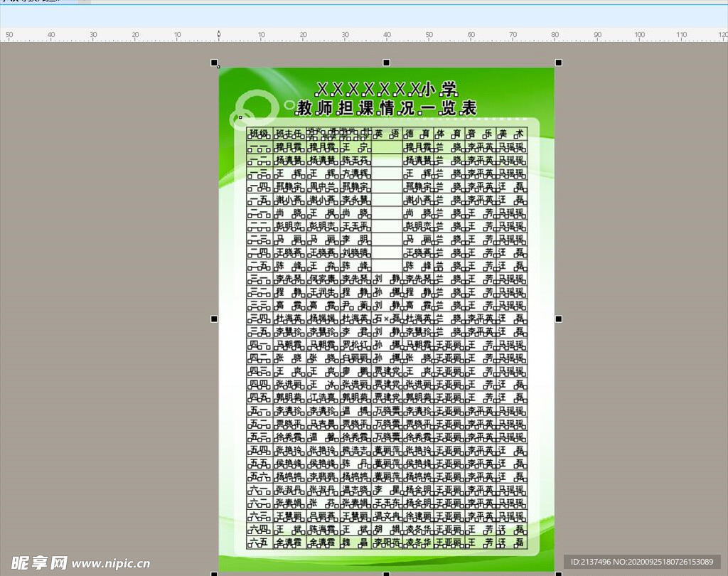This screenshot has height=576, width=728.
Task: Select the class label '六三' cell
Action: coord(259,516)
